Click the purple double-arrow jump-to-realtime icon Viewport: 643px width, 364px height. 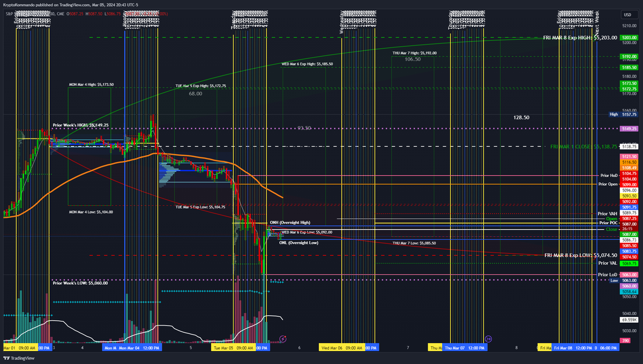[x=489, y=338]
